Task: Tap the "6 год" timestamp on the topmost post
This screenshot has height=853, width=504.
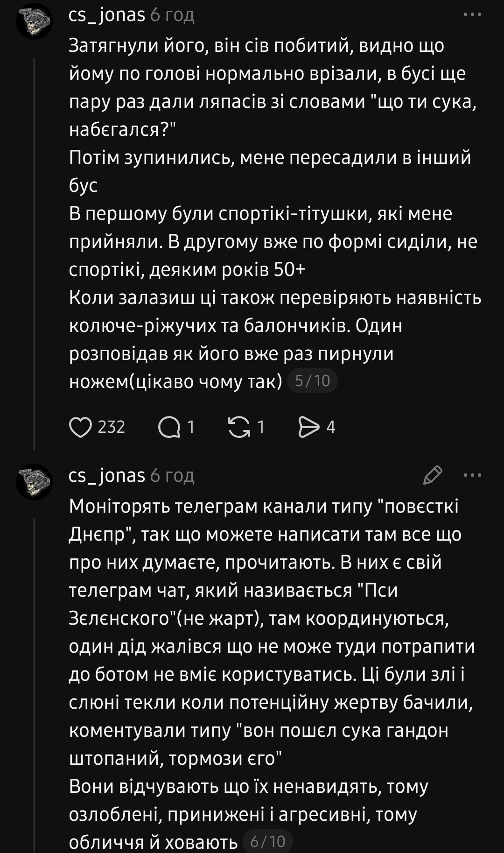Action: point(172,15)
